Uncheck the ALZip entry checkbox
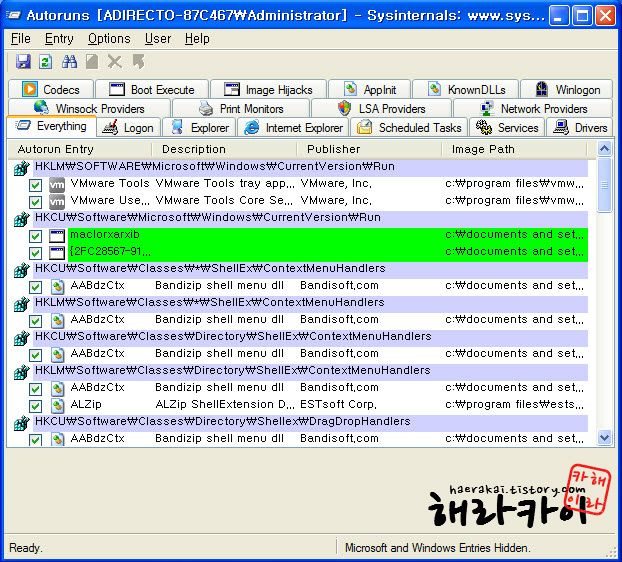 pos(35,406)
